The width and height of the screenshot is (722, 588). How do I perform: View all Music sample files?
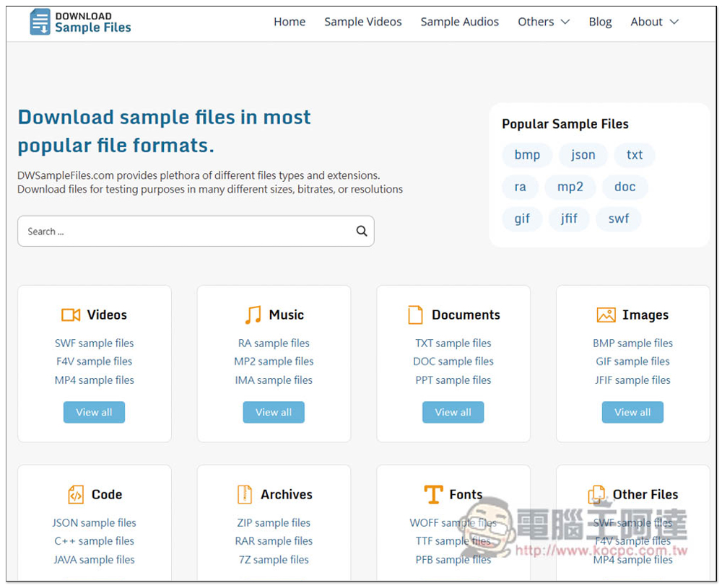(x=274, y=412)
